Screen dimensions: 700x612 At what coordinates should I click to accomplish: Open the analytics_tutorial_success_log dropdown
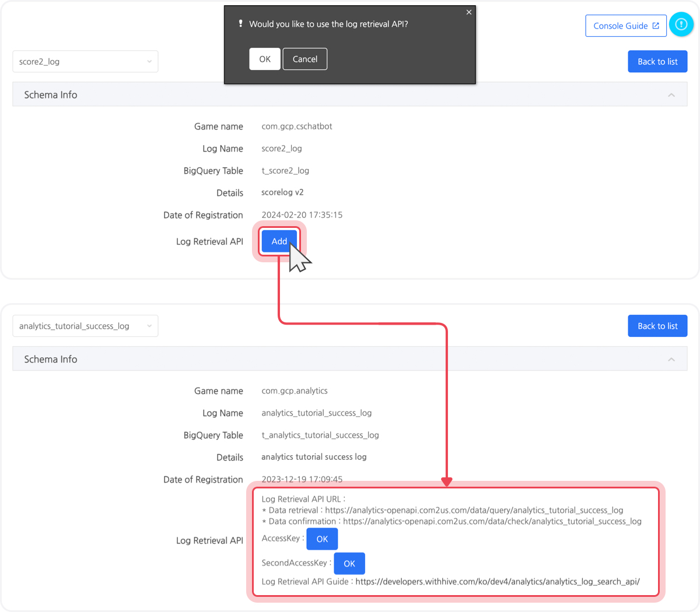(85, 326)
